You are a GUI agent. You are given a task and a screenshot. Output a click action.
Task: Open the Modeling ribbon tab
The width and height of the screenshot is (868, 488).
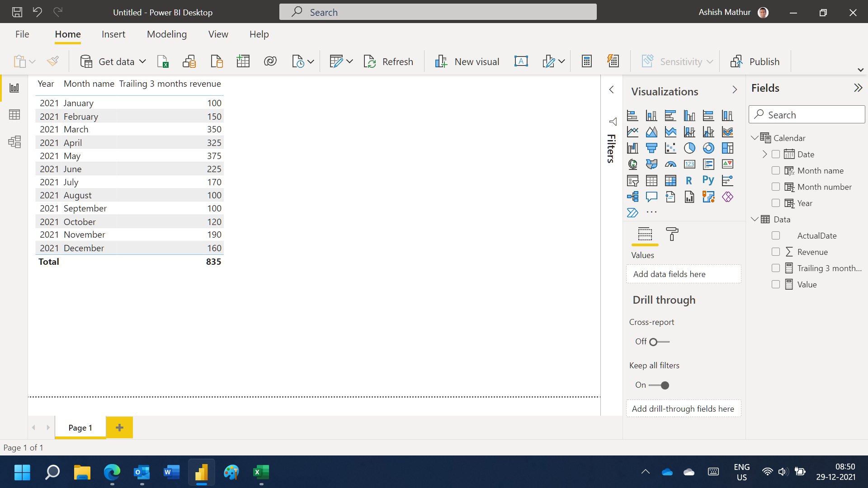click(x=167, y=34)
